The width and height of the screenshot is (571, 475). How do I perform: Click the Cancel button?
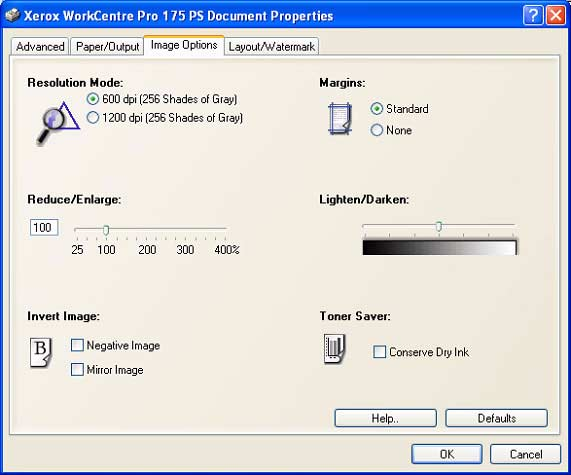(x=525, y=454)
